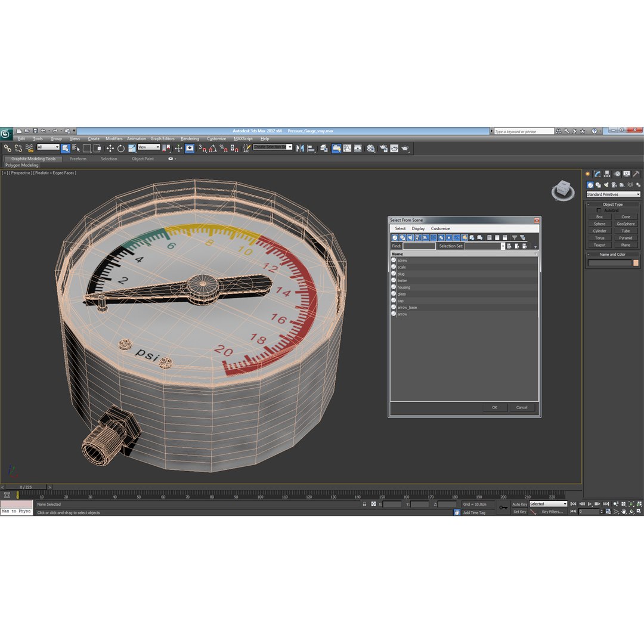
Task: Open the Material Editor icon
Action: [371, 148]
